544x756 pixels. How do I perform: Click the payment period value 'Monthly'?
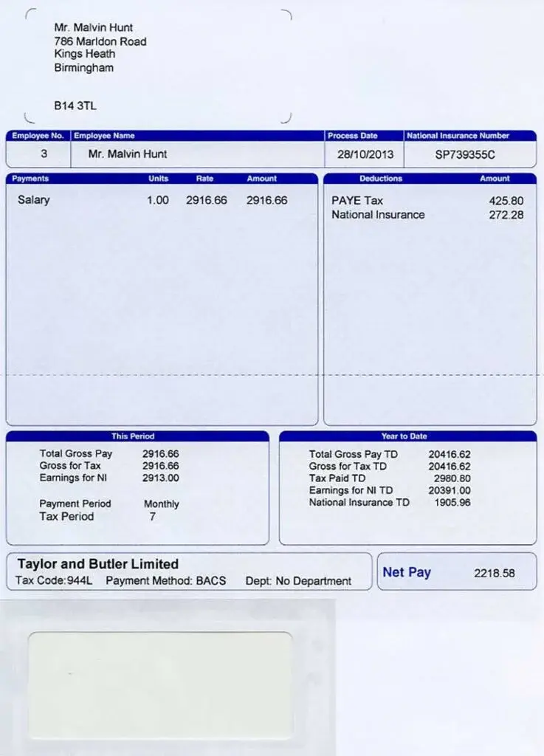point(162,504)
